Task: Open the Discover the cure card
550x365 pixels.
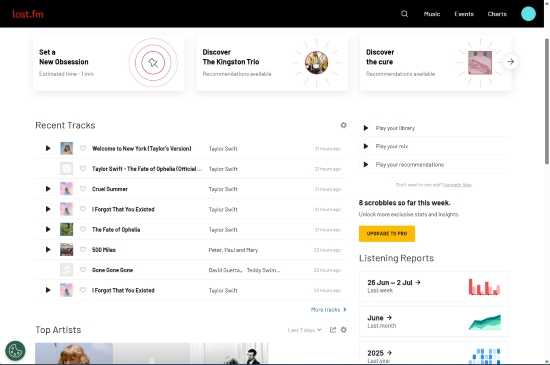Action: click(435, 63)
